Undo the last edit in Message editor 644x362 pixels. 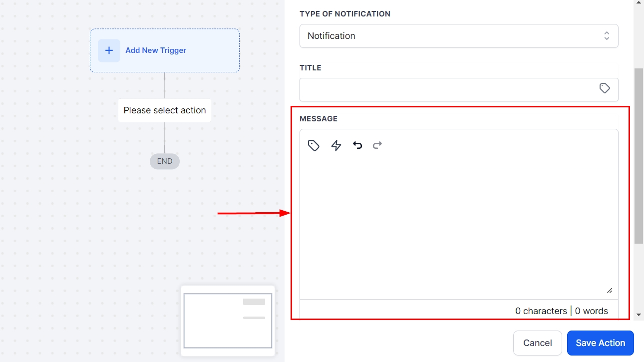[357, 145]
